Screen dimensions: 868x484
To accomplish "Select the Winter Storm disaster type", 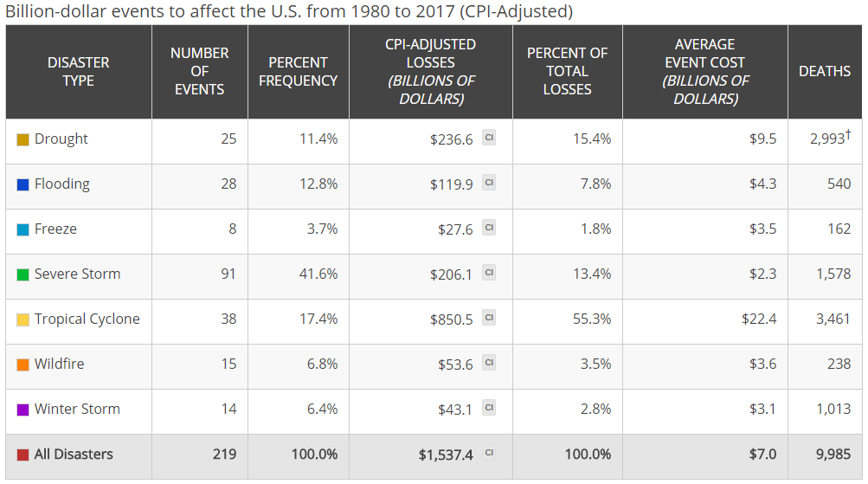I will [x=77, y=409].
